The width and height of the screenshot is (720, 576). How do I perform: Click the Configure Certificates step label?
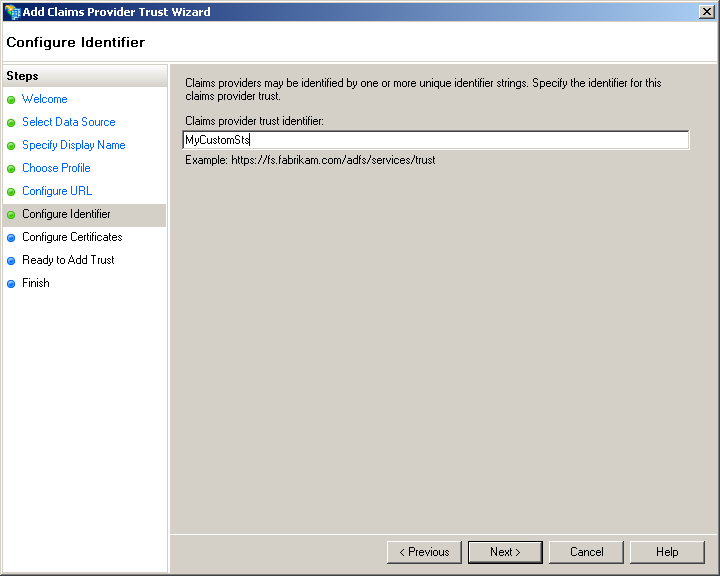pos(73,237)
